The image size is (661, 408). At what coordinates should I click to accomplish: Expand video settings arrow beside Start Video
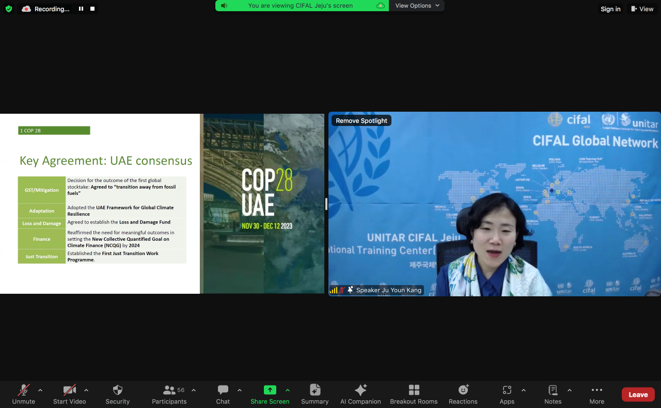click(x=86, y=390)
